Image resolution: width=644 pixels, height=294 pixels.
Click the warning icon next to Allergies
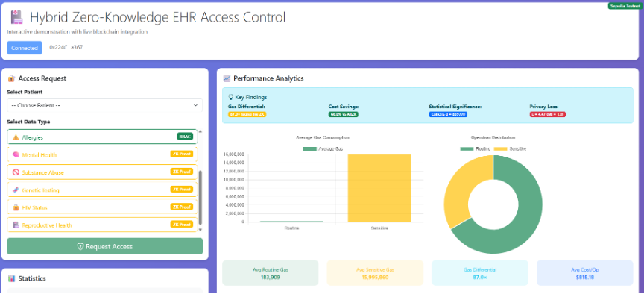click(16, 137)
